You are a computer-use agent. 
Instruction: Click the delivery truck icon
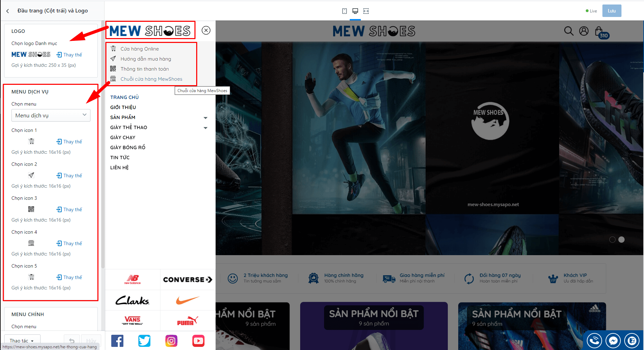click(389, 278)
